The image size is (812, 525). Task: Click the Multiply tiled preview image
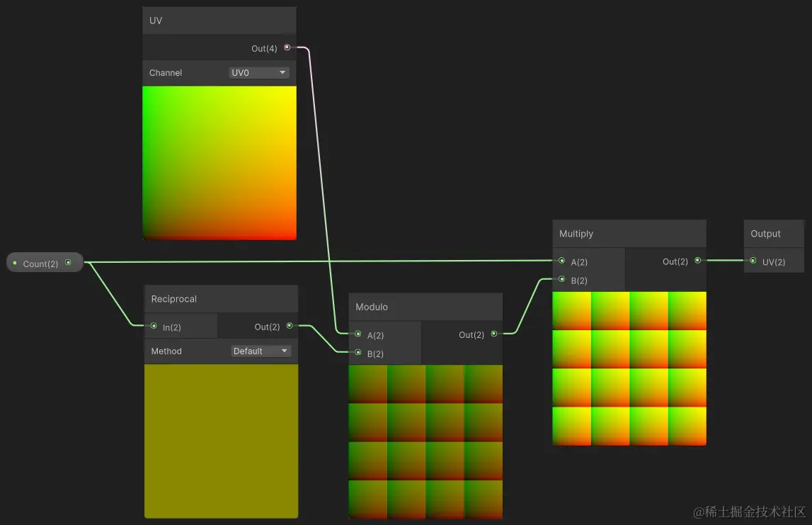pyautogui.click(x=629, y=368)
